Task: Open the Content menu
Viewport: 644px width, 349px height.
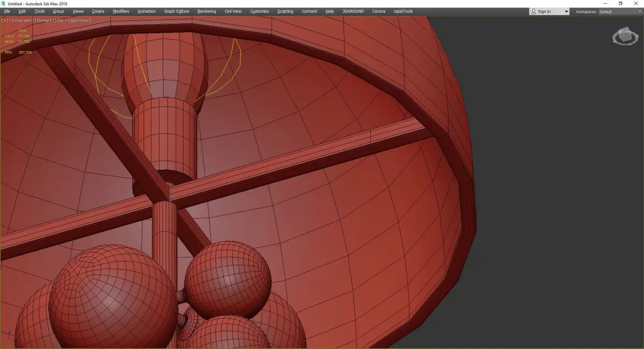Action: point(309,11)
